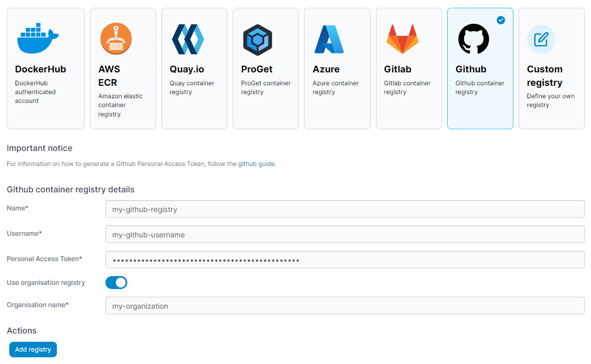
Task: Click the AWS ECR container icon
Action: coord(116,38)
